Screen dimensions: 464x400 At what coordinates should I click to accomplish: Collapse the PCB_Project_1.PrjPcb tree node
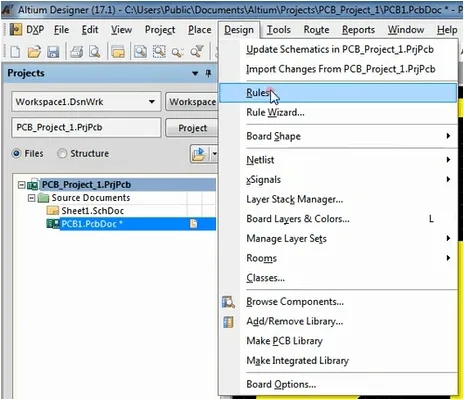pyautogui.click(x=22, y=185)
